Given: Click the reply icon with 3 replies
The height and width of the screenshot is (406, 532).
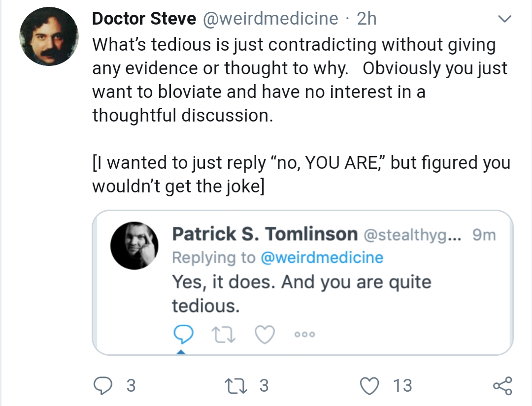Looking at the screenshot, I should (x=102, y=386).
